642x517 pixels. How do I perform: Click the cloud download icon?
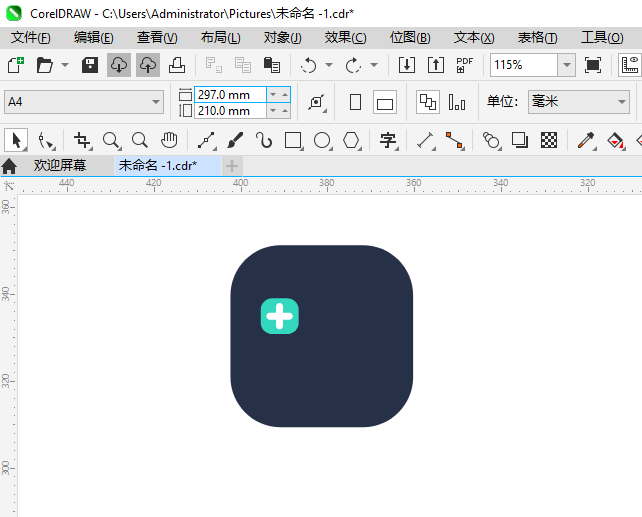tap(119, 65)
